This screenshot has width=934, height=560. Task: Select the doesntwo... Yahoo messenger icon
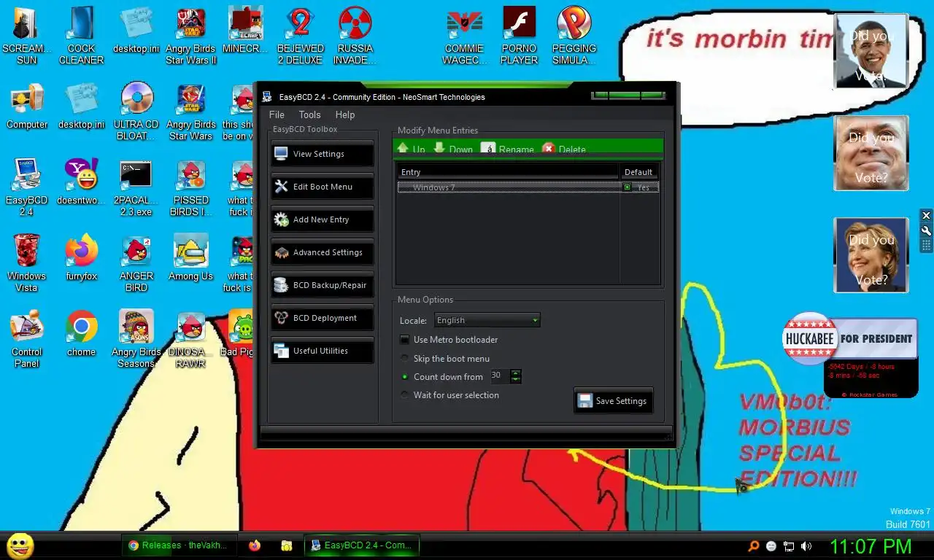[x=82, y=181]
